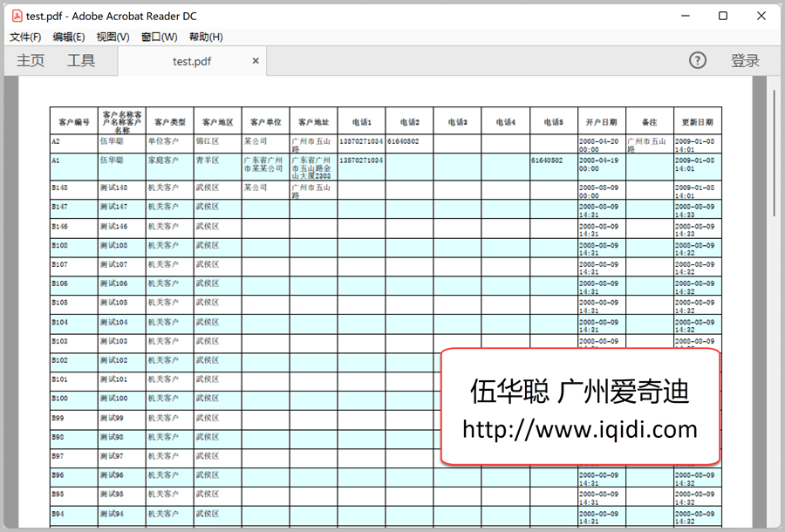Open the 窗口(W) menu
785x532 pixels.
click(159, 37)
